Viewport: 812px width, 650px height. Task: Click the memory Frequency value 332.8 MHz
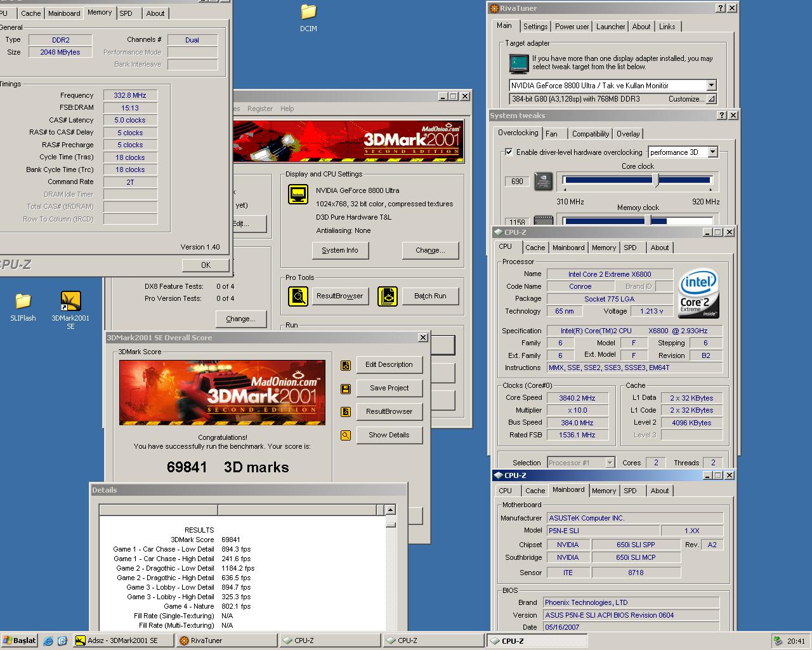coord(130,95)
